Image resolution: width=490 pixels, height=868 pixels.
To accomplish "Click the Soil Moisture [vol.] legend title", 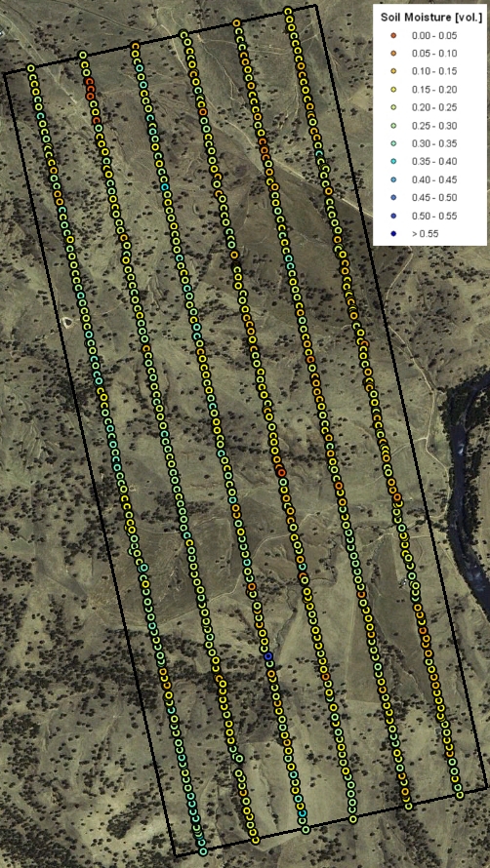I will tap(430, 18).
